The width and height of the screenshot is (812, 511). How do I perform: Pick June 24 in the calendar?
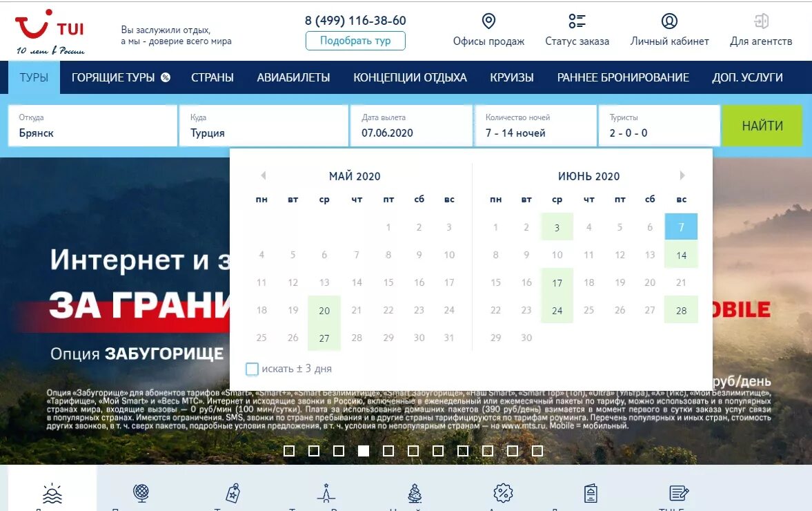click(x=557, y=310)
